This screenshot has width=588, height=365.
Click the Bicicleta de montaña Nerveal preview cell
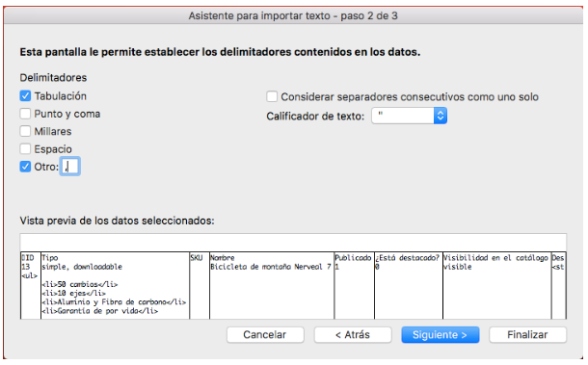[x=271, y=267]
